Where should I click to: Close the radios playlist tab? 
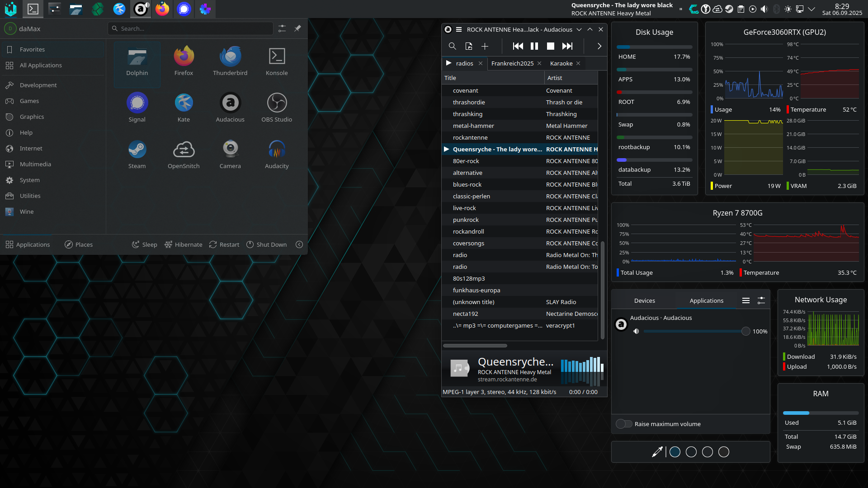tap(481, 63)
